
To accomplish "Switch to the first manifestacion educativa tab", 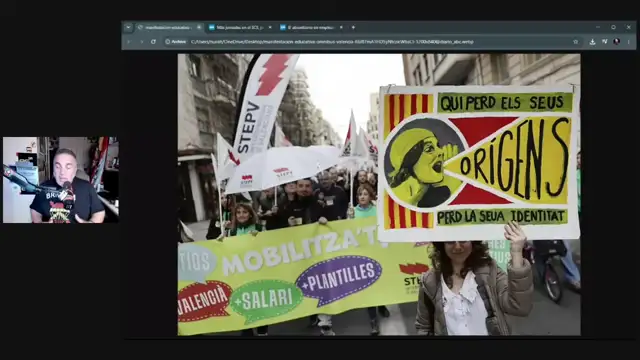I will pyautogui.click(x=169, y=27).
